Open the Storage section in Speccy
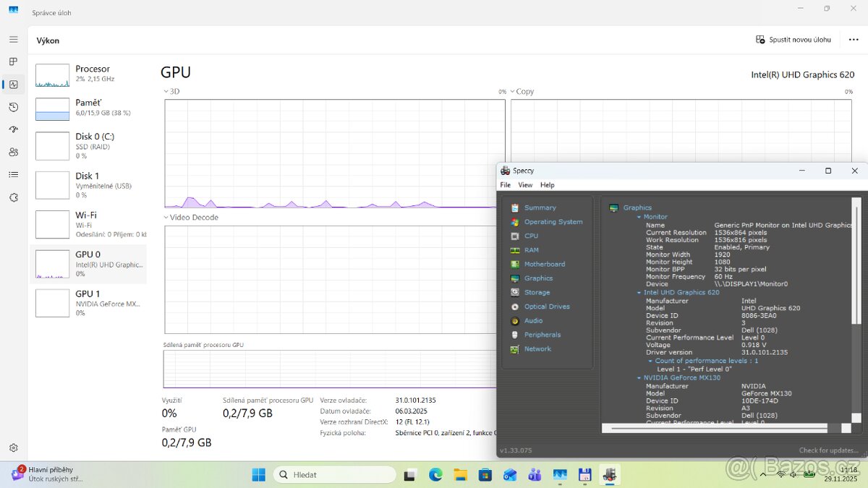The image size is (868, 488). coord(535,292)
